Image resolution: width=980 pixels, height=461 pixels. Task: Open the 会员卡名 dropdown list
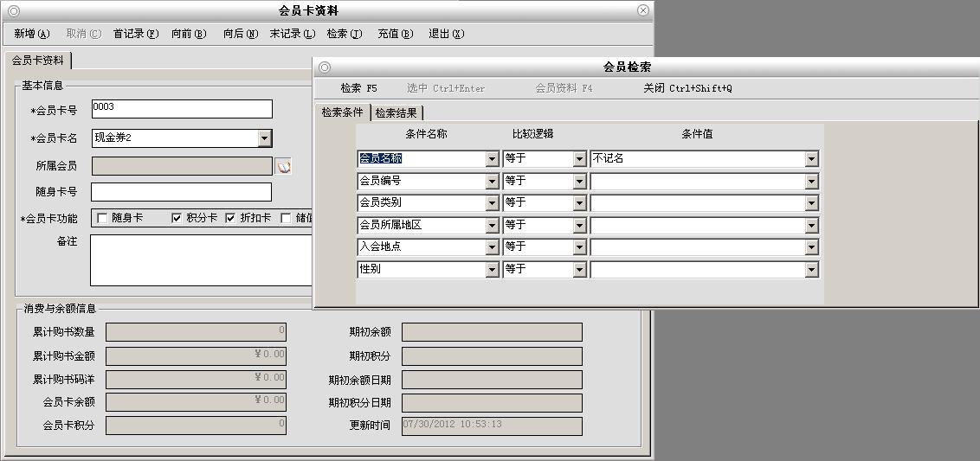click(264, 138)
